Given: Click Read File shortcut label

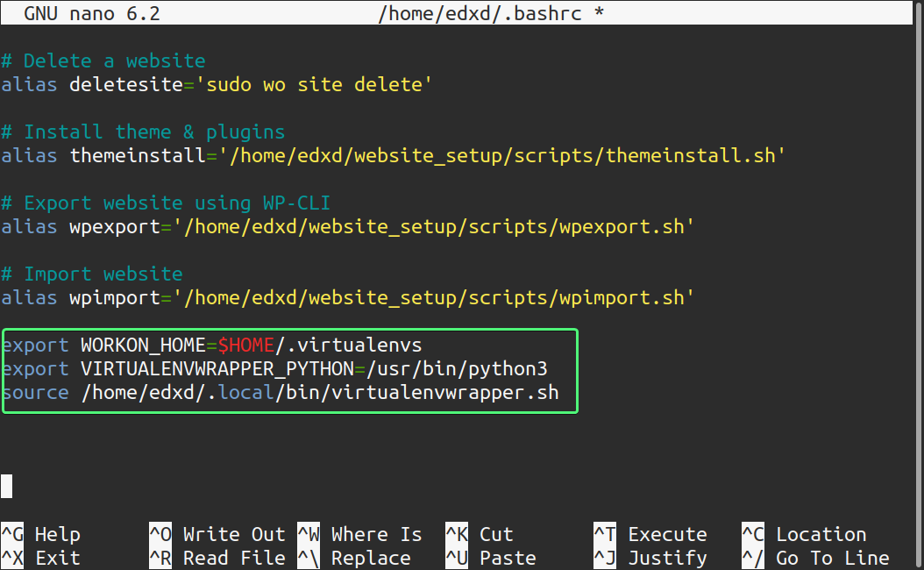Looking at the screenshot, I should pyautogui.click(x=232, y=557).
